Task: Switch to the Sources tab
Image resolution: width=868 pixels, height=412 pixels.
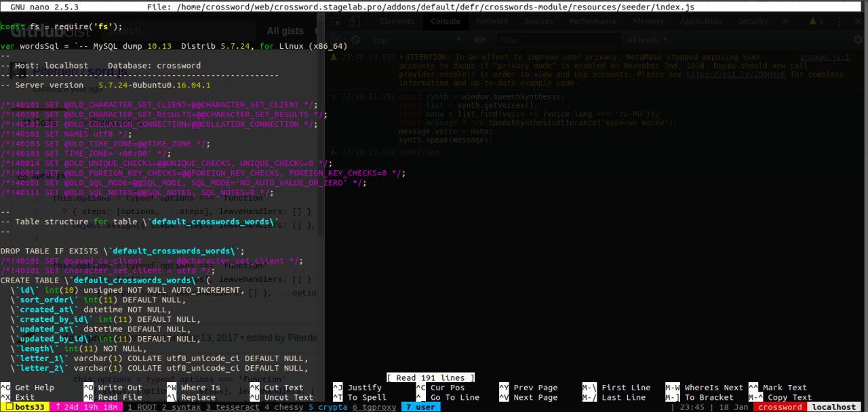Action: (x=539, y=21)
